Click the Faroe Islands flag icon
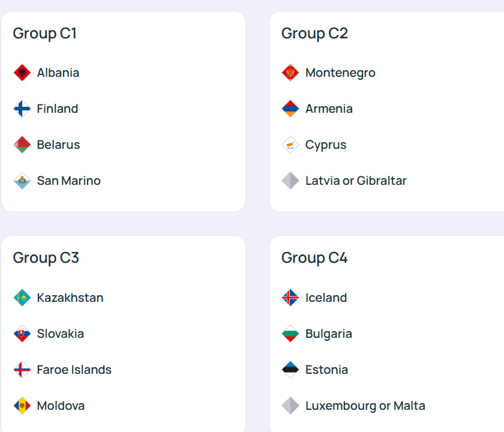This screenshot has width=504, height=432. click(x=22, y=370)
